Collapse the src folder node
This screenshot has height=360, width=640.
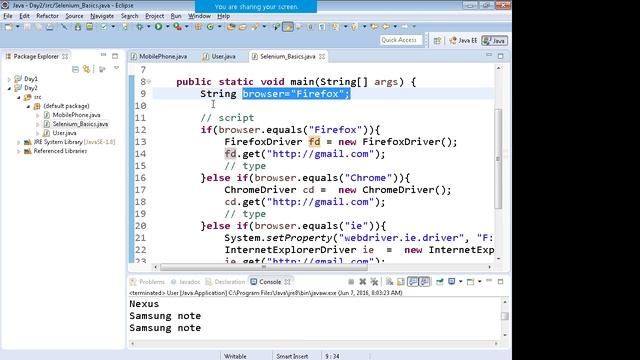19,97
